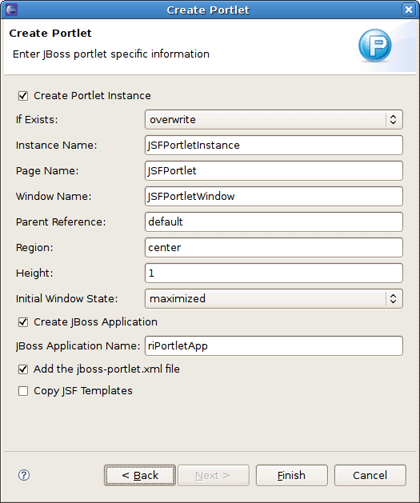Click the help question mark icon
This screenshot has height=503, width=420.
[24, 475]
